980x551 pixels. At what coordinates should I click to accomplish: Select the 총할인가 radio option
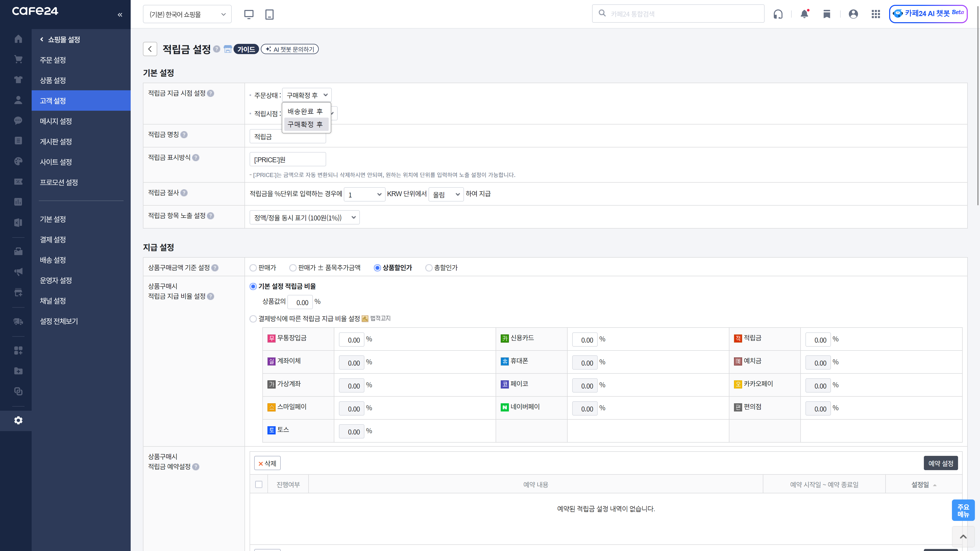point(429,268)
